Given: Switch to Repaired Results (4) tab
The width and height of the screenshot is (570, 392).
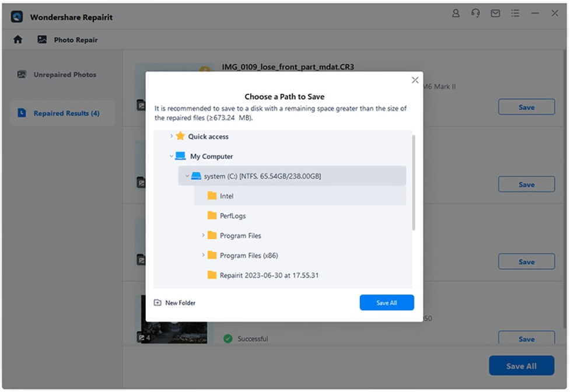Looking at the screenshot, I should click(x=66, y=113).
